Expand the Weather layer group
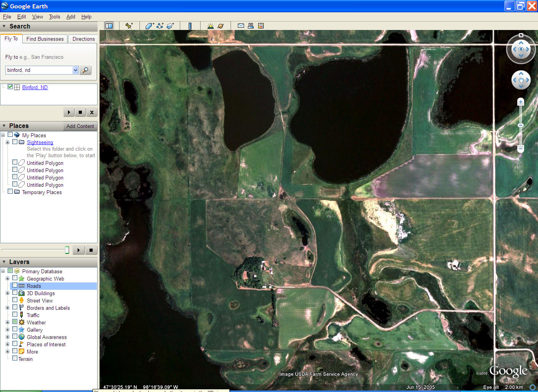Image resolution: width=538 pixels, height=392 pixels. 7,322
